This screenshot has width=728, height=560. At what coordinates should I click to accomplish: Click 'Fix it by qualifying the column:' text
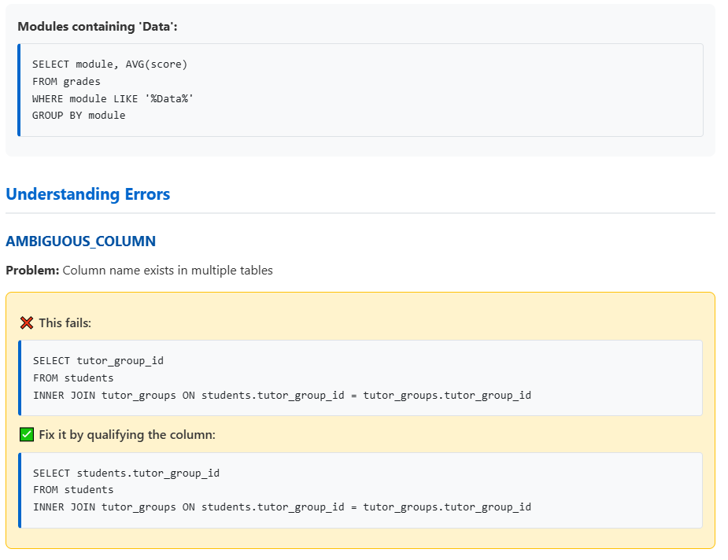coord(127,435)
